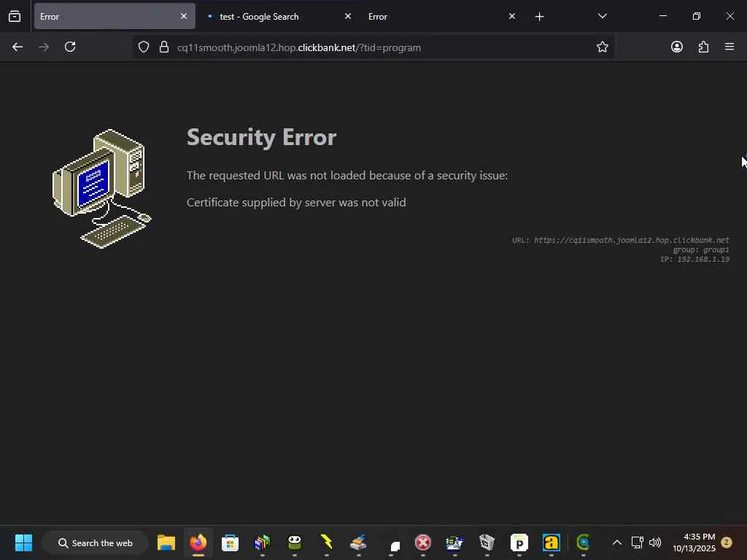747x560 pixels.
Task: Switch to the last Error tab
Action: 441,16
